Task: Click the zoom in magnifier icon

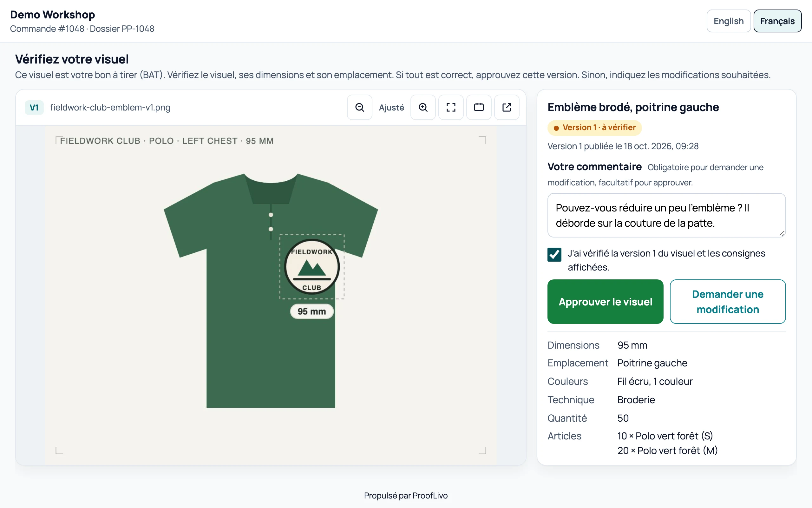Action: (x=423, y=107)
